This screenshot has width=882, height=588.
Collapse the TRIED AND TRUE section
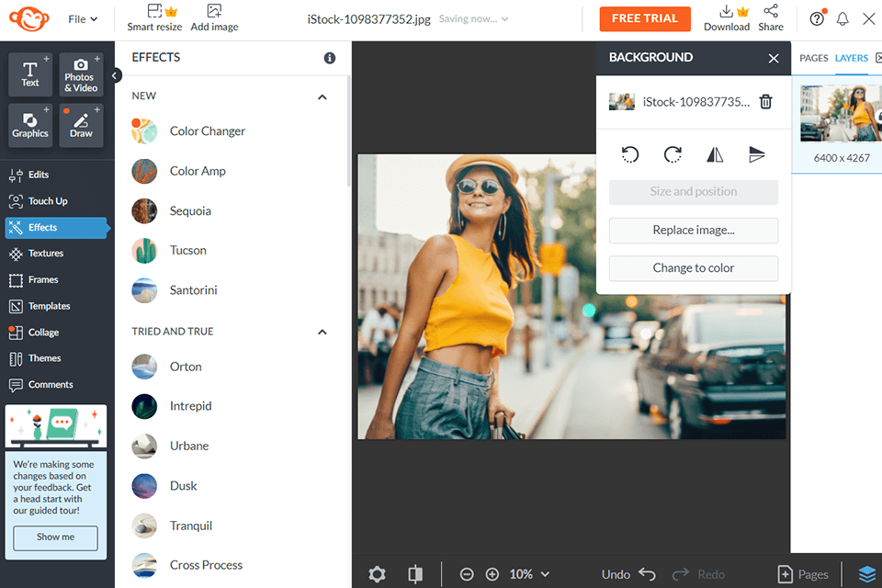tap(322, 332)
